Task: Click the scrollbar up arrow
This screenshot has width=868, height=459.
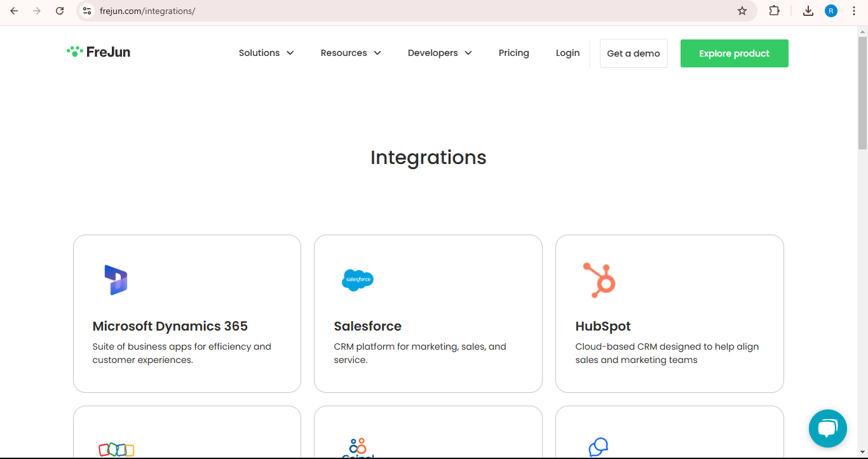Action: pyautogui.click(x=862, y=32)
